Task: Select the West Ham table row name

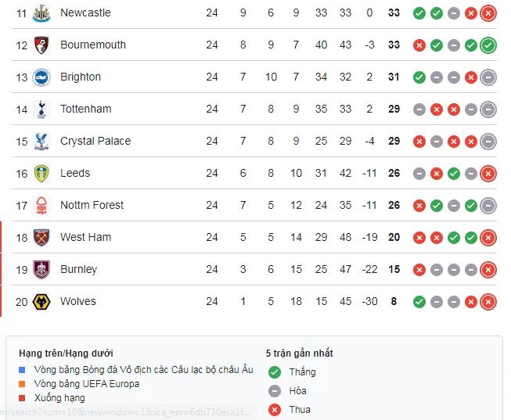Action: [85, 238]
